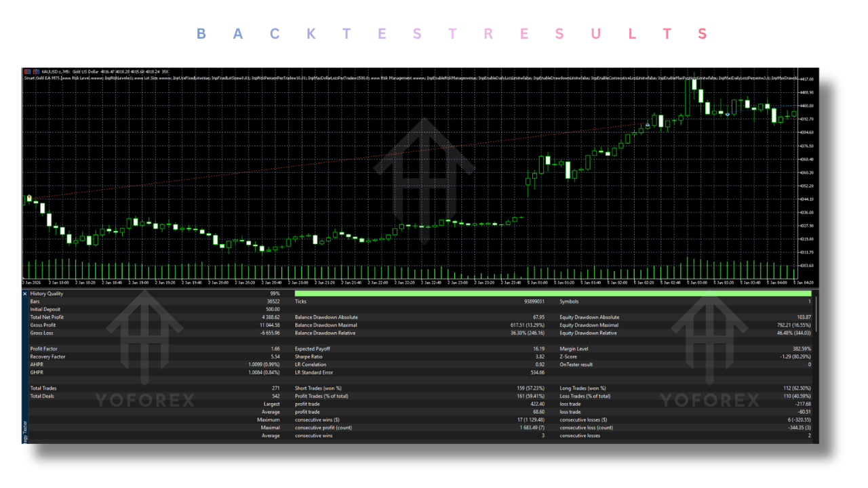Select Recovery Factor value 5.54

point(275,357)
